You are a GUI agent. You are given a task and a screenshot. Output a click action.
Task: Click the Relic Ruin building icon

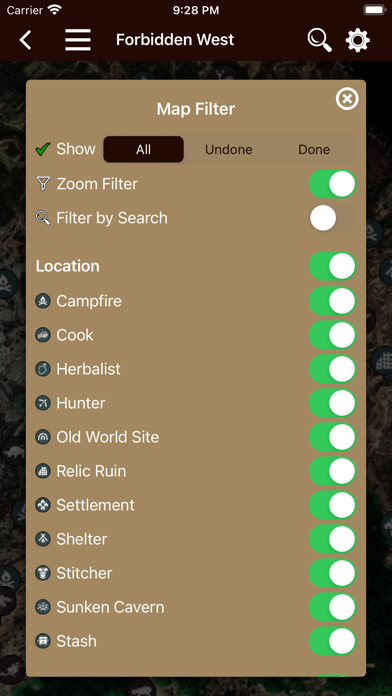coord(43,471)
